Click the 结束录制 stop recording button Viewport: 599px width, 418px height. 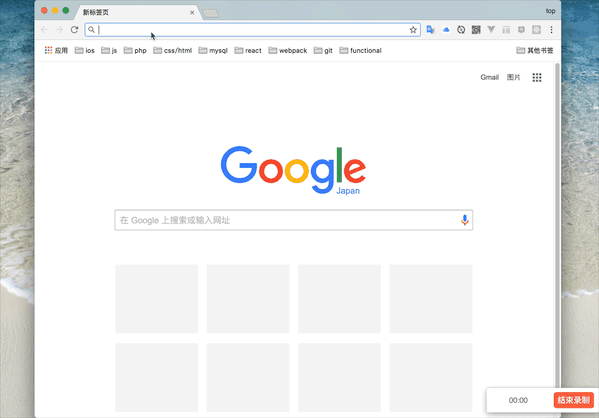[x=573, y=400]
